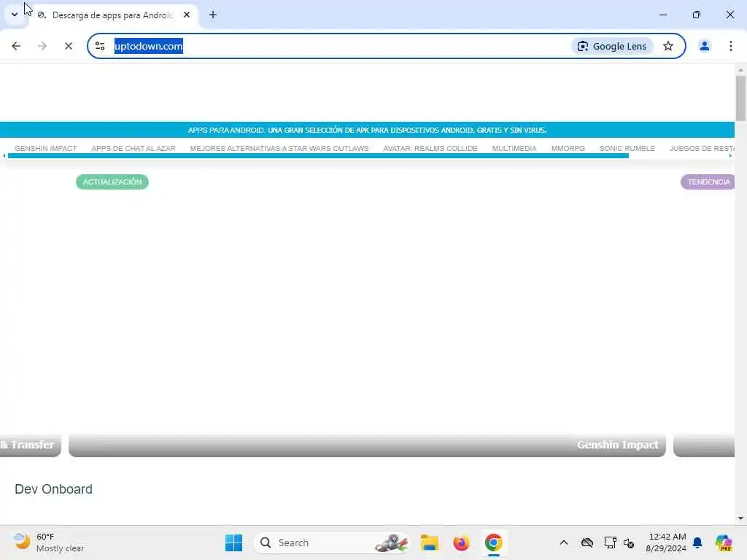Click the page vertical scrollbar thumb
This screenshot has width=747, height=560.
click(x=740, y=98)
